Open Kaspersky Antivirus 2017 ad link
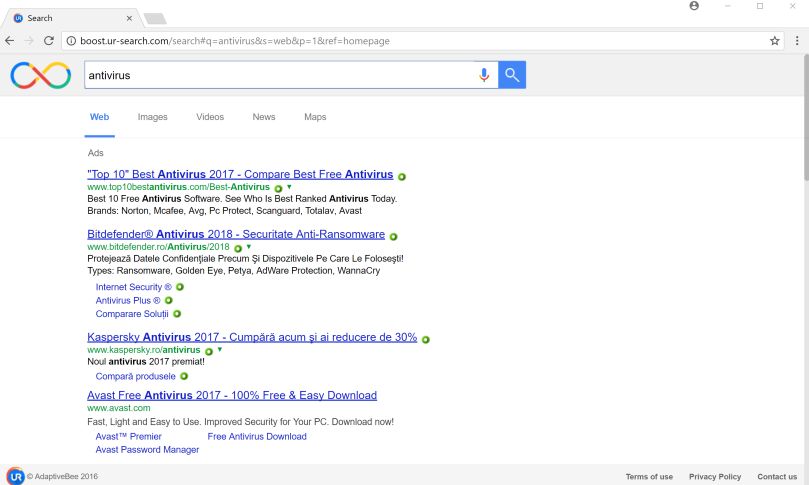The height and width of the screenshot is (485, 809). tap(252, 337)
